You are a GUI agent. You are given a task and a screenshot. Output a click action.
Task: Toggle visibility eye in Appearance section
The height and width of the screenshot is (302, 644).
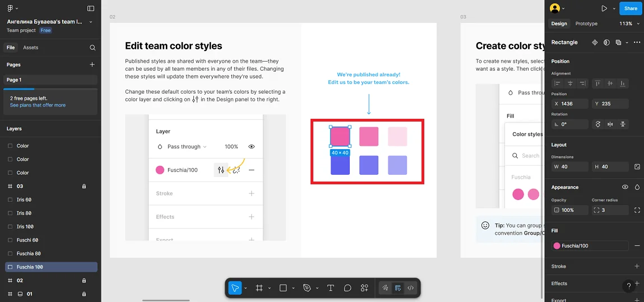tap(625, 187)
